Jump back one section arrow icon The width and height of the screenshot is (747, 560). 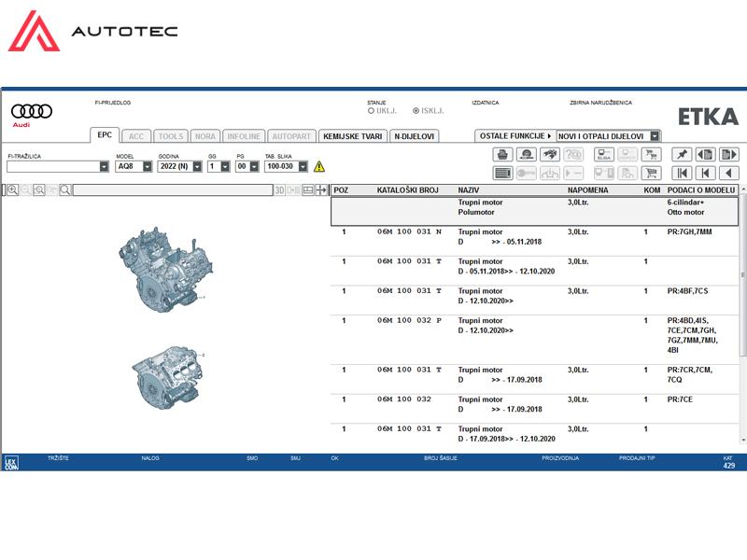(706, 173)
